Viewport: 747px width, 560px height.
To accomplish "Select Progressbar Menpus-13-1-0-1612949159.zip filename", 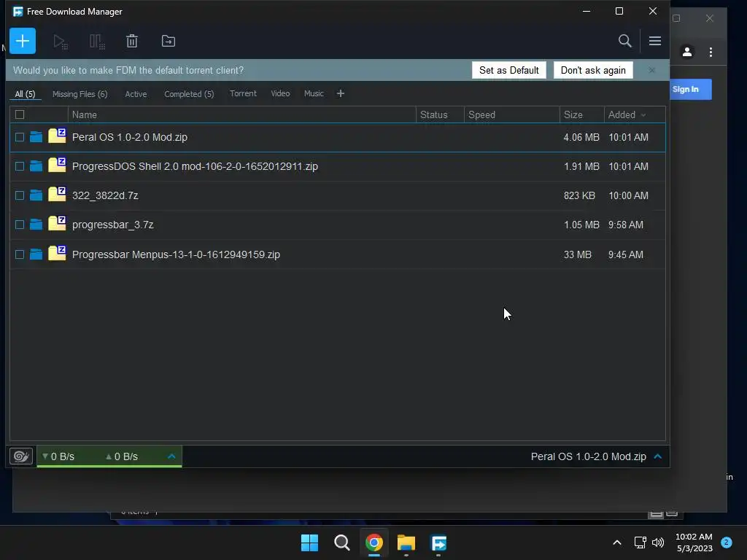I will click(176, 254).
